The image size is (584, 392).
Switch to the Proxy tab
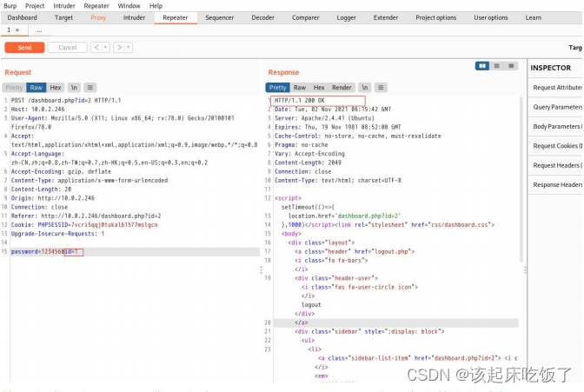point(98,17)
